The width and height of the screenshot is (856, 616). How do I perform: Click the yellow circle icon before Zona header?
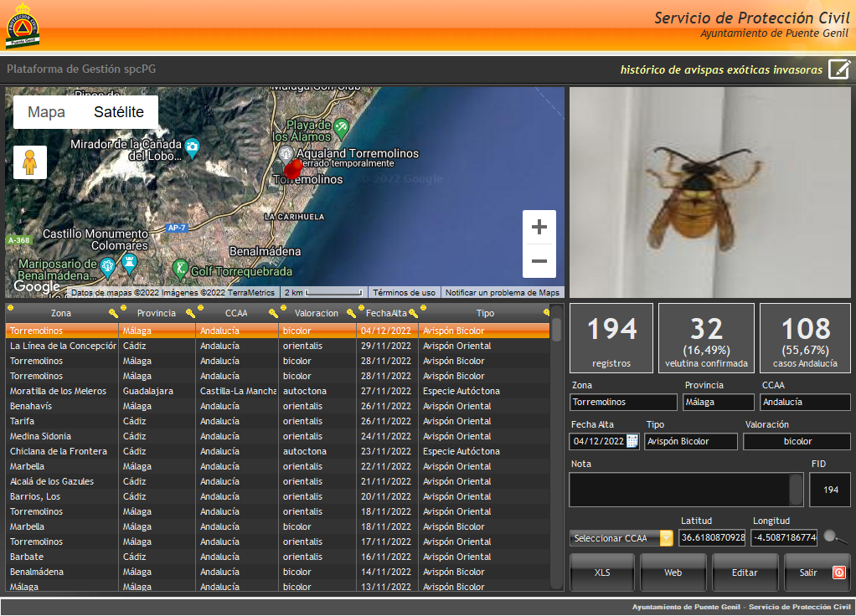(x=10, y=308)
